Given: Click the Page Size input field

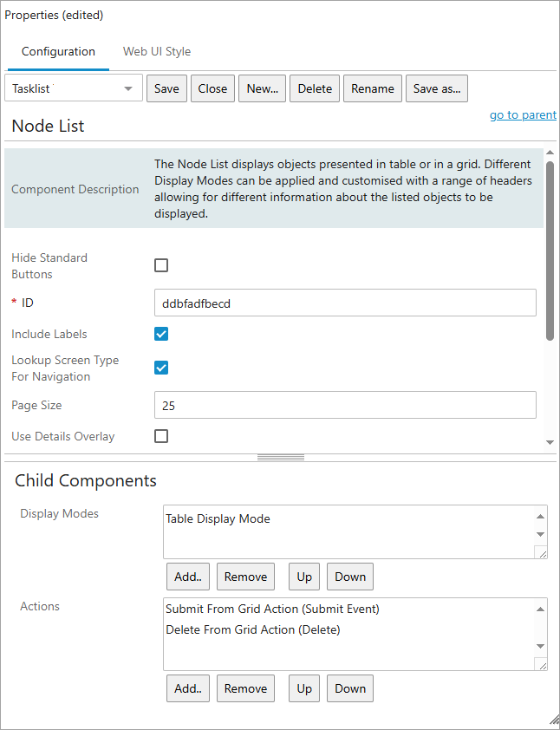Looking at the screenshot, I should coord(345,405).
